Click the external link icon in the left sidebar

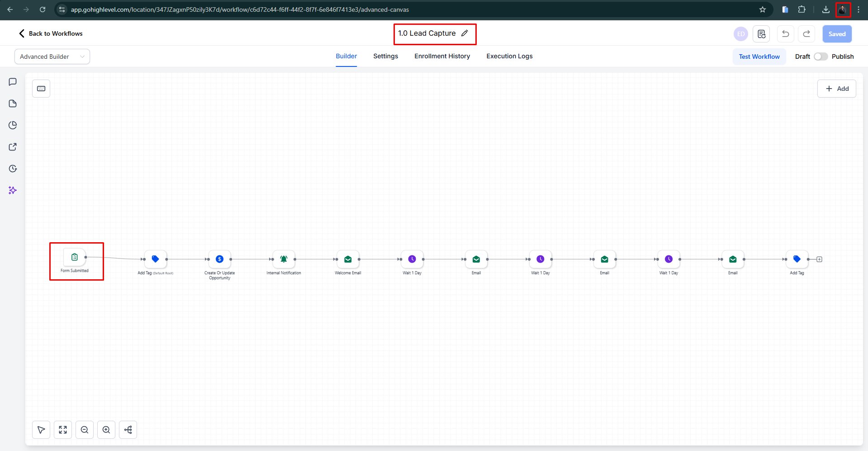13,147
